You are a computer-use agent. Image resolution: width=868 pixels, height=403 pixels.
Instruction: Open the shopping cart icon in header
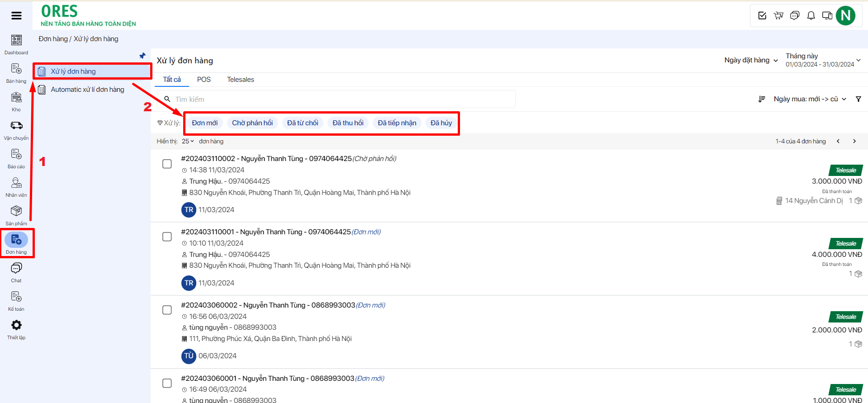[x=778, y=16]
